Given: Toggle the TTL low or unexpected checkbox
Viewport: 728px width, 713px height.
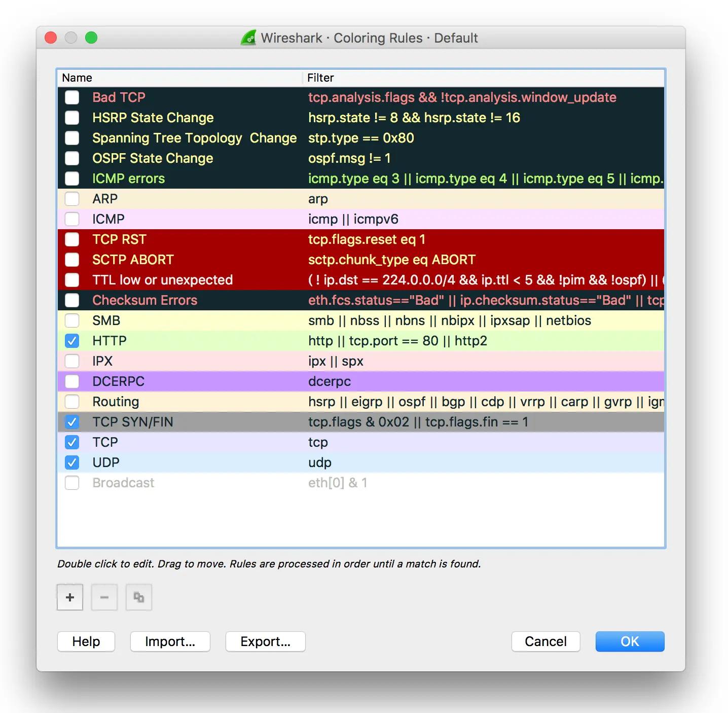Looking at the screenshot, I should tap(72, 280).
